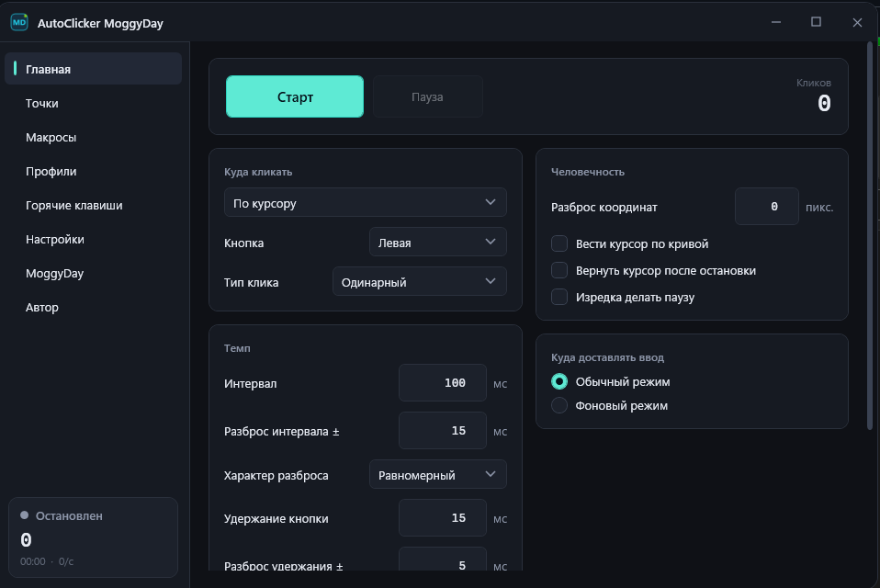Click the MD app logo icon
Image resolution: width=880 pixels, height=588 pixels.
tap(19, 22)
